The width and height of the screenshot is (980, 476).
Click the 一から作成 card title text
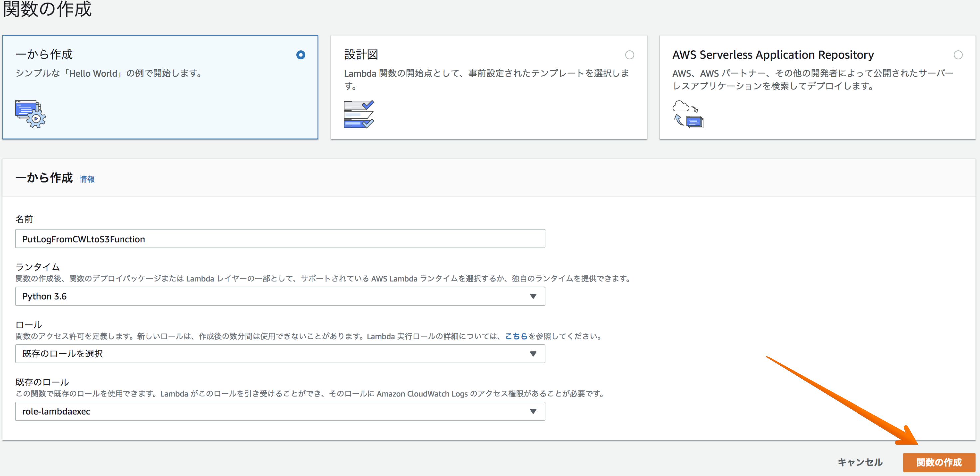tap(44, 54)
